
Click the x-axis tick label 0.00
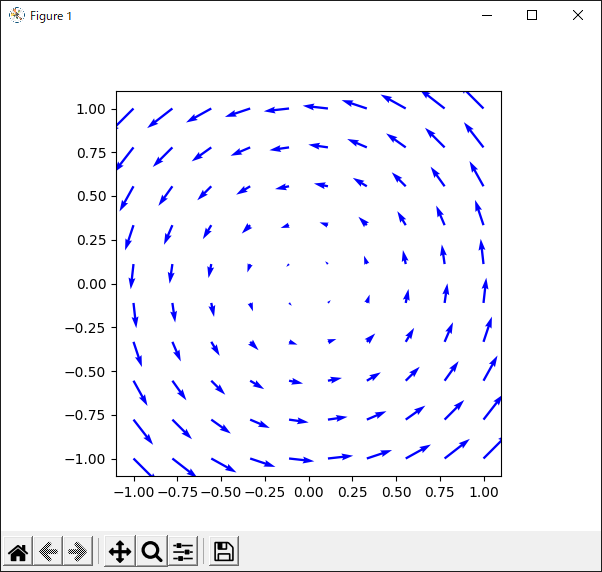click(x=309, y=492)
